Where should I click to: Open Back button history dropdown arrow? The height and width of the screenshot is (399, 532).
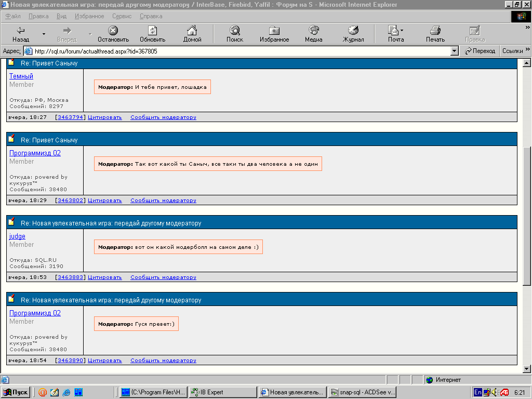click(44, 34)
